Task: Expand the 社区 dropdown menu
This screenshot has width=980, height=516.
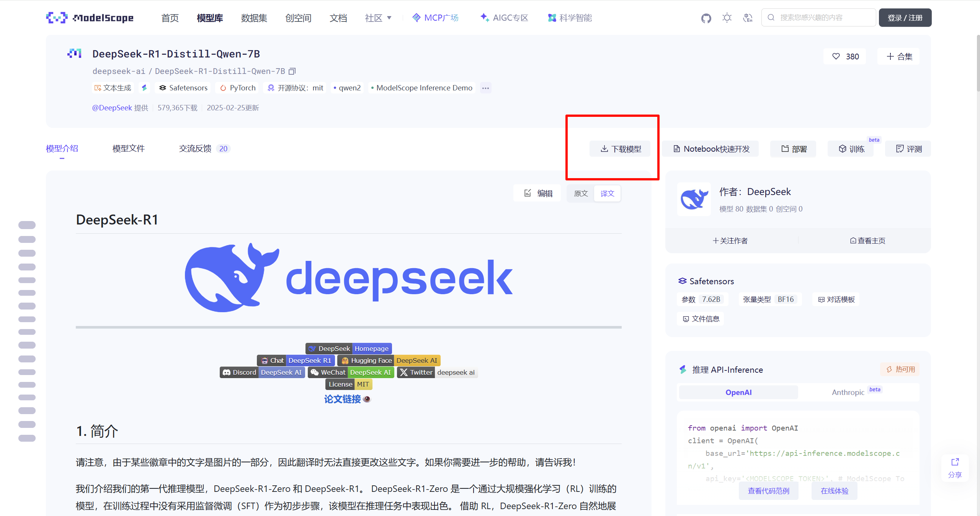Action: [x=378, y=18]
